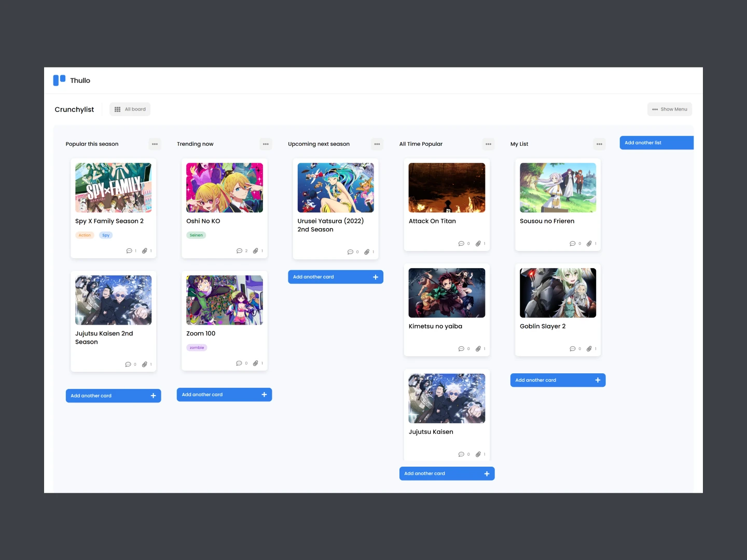747x560 pixels.
Task: Open attachments on Sousou no Frieren card
Action: (589, 244)
